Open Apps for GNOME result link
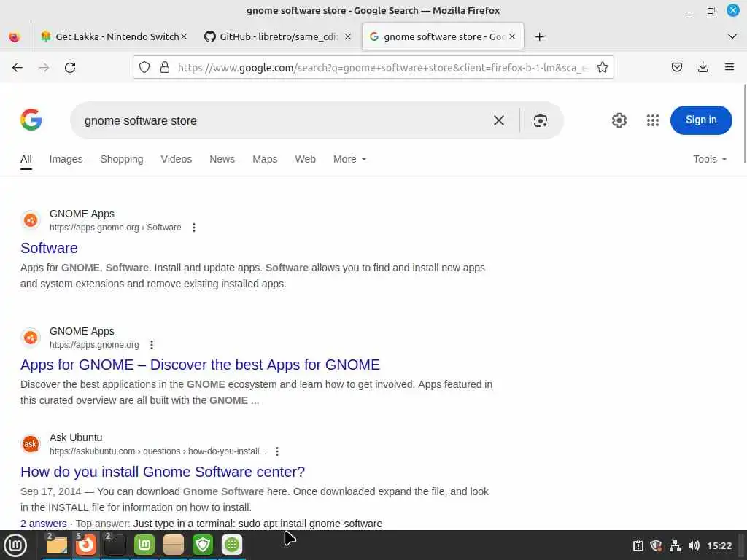This screenshot has height=560, width=747. [x=200, y=365]
